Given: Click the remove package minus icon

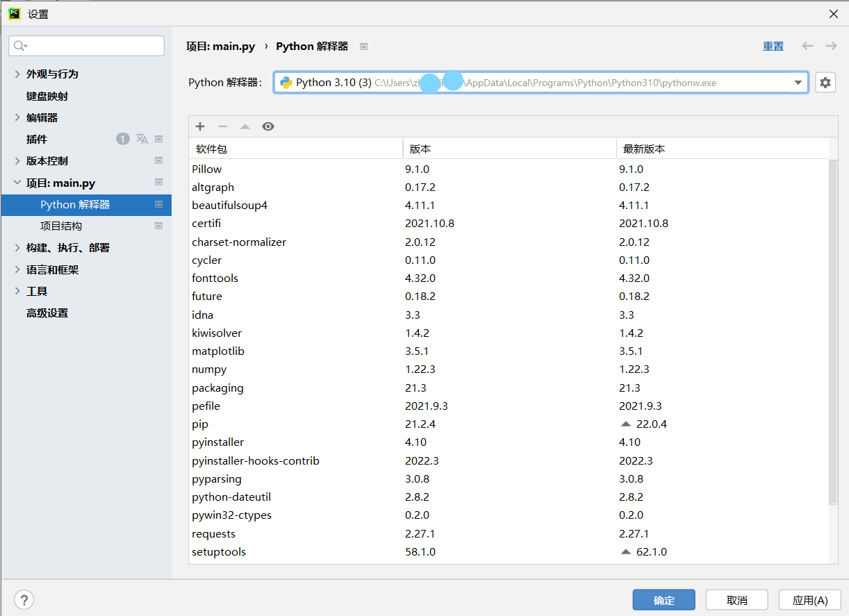Looking at the screenshot, I should [223, 126].
